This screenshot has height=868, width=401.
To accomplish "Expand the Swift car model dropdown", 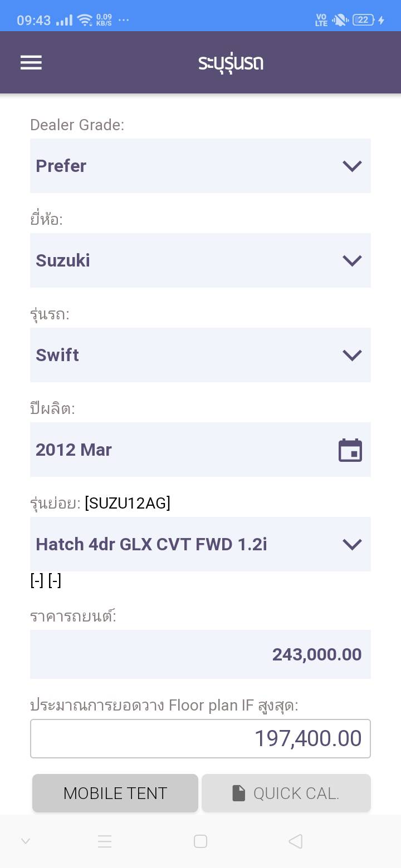I will click(200, 355).
